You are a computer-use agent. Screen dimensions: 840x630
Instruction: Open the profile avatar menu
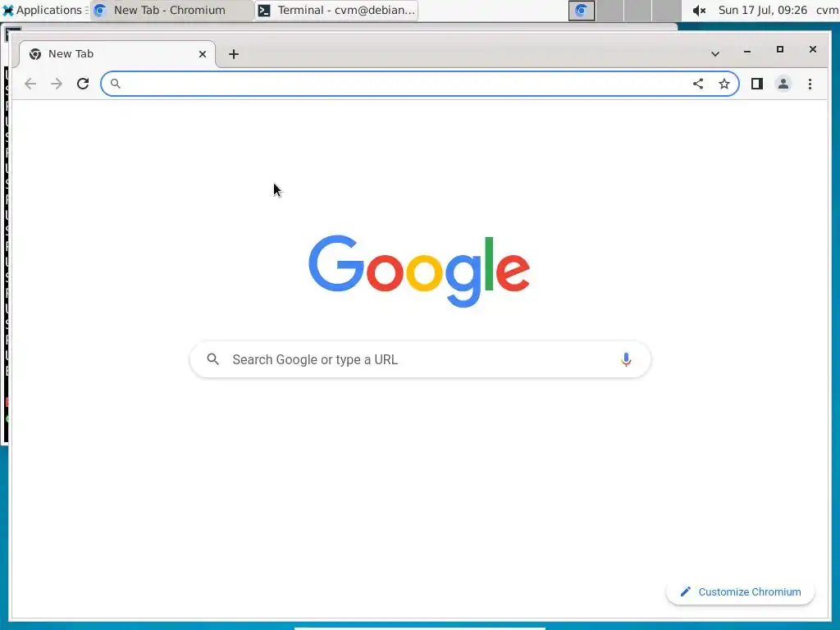783,84
